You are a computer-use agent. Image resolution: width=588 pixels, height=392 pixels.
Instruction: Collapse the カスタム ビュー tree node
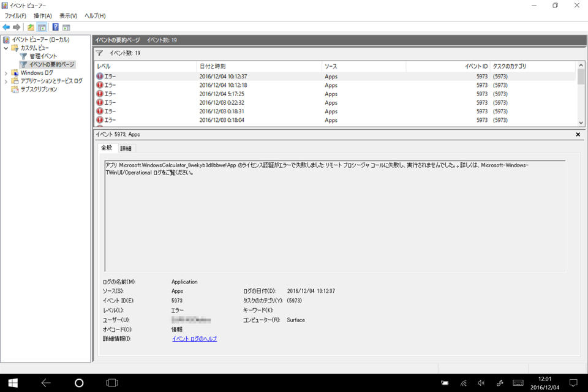click(x=6, y=48)
